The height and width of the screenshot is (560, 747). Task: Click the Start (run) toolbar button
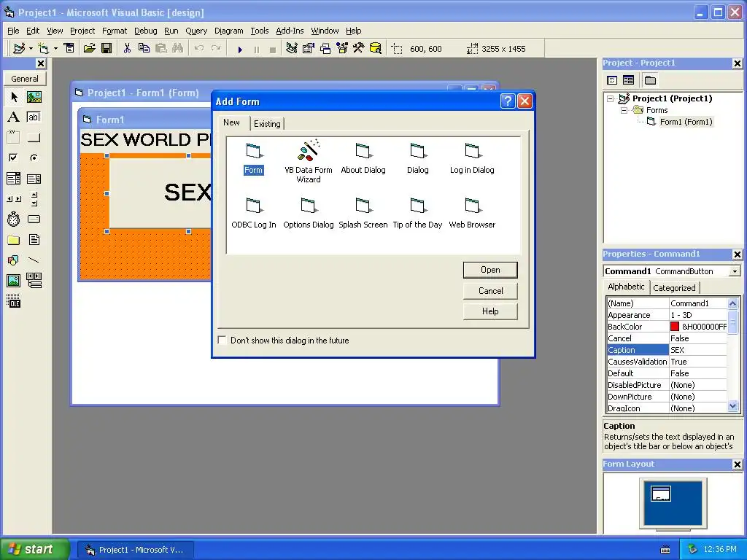(x=240, y=49)
